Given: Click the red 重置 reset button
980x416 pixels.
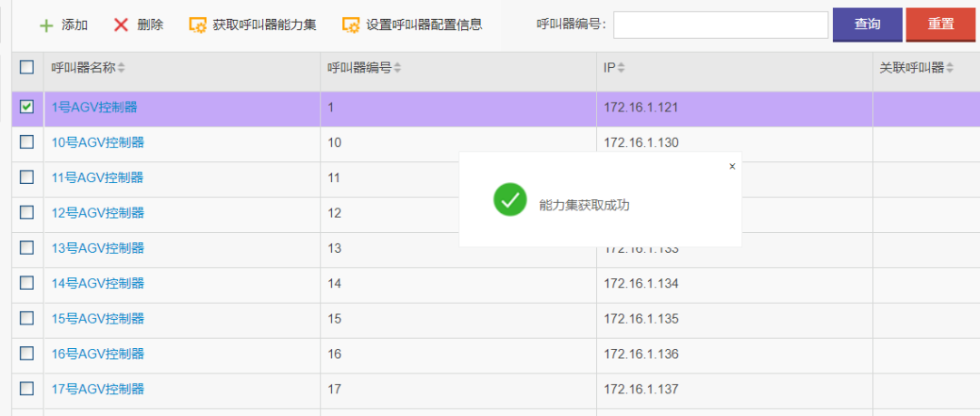Looking at the screenshot, I should [941, 24].
